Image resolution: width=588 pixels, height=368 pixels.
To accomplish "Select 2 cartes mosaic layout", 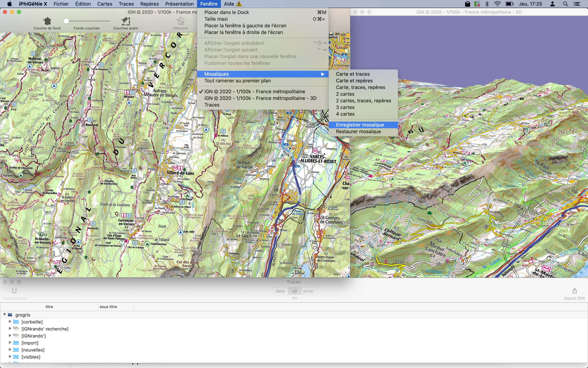I will point(363,94).
